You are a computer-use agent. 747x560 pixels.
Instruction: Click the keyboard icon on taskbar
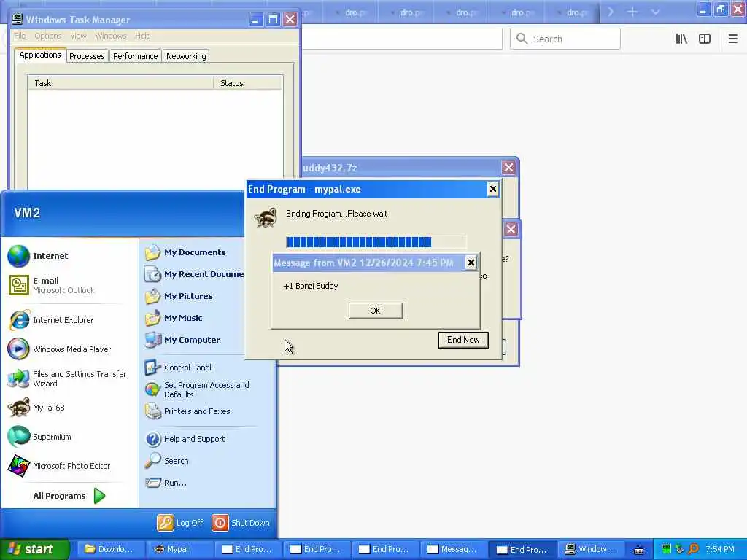coord(639,551)
